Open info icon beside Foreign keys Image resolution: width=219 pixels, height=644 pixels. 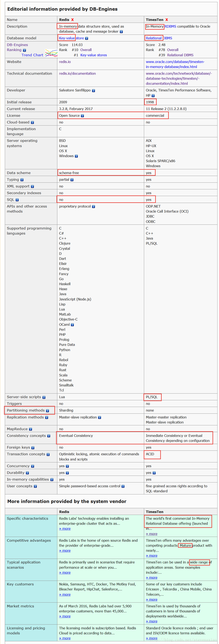click(33, 448)
